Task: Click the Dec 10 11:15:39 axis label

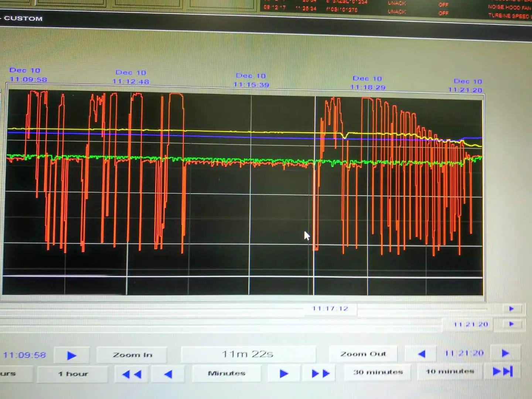Action: 251,80
